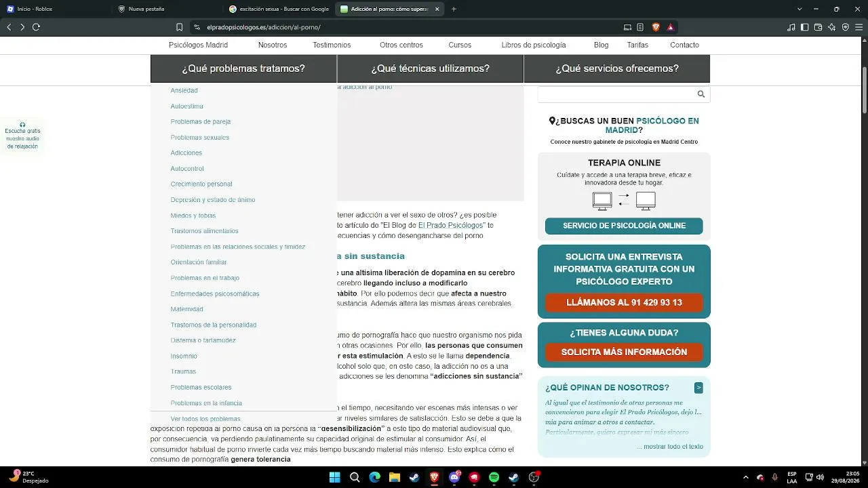868x488 pixels.
Task: Select Autoestima in problems list
Action: pyautogui.click(x=186, y=106)
